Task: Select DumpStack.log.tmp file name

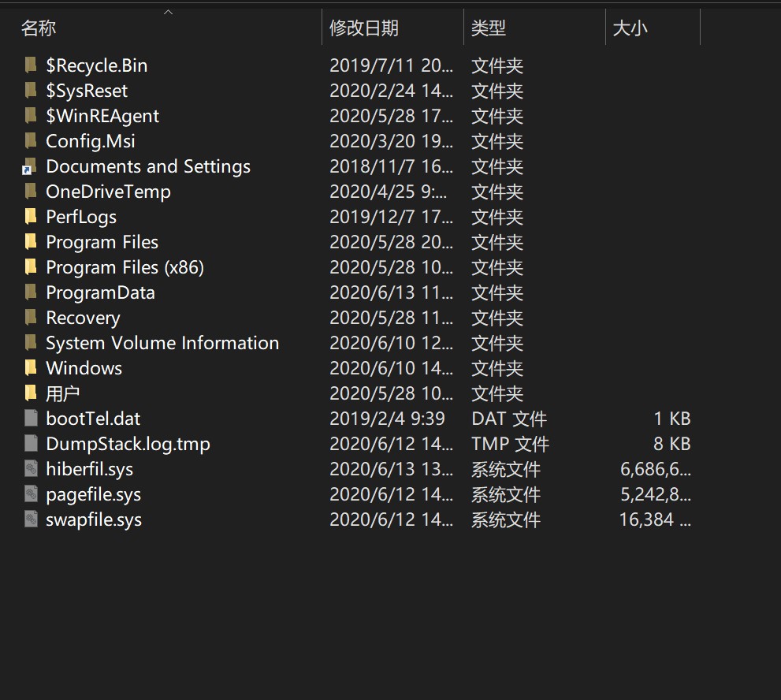Action: click(128, 444)
